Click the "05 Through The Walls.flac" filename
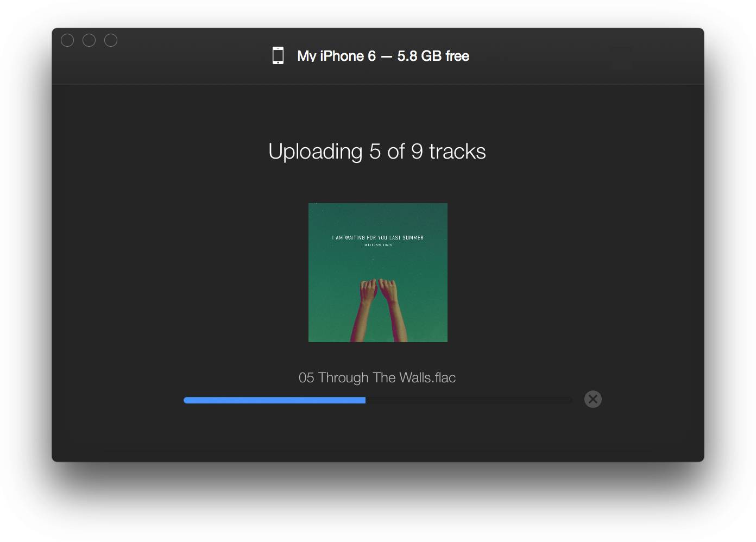This screenshot has height=542, width=756. (377, 377)
